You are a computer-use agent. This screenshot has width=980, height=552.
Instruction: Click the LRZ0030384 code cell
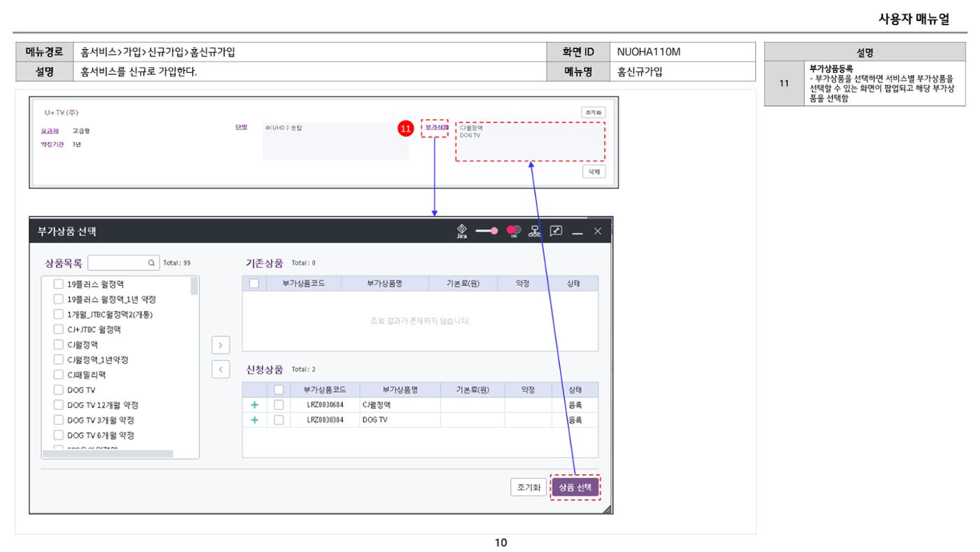325,420
